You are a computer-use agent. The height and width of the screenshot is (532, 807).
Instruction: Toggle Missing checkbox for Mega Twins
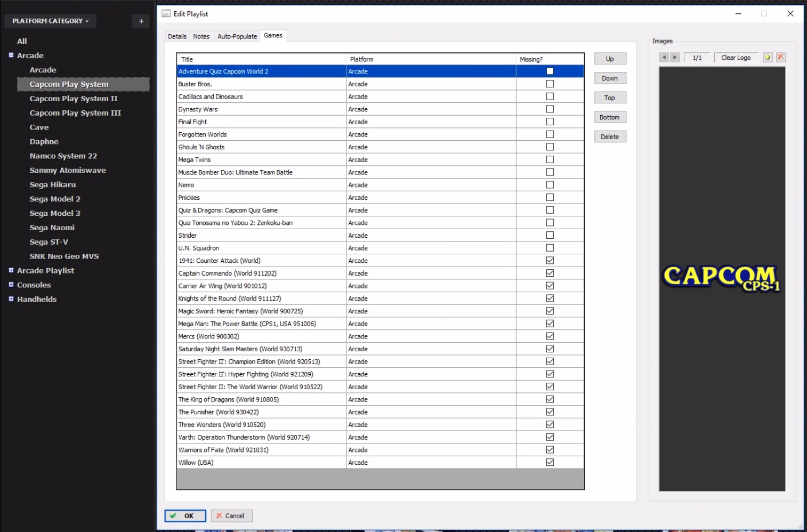550,159
